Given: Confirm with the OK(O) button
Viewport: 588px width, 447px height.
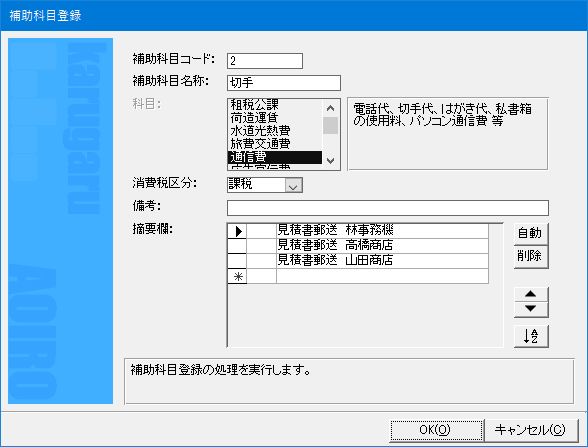Looking at the screenshot, I should 436,430.
